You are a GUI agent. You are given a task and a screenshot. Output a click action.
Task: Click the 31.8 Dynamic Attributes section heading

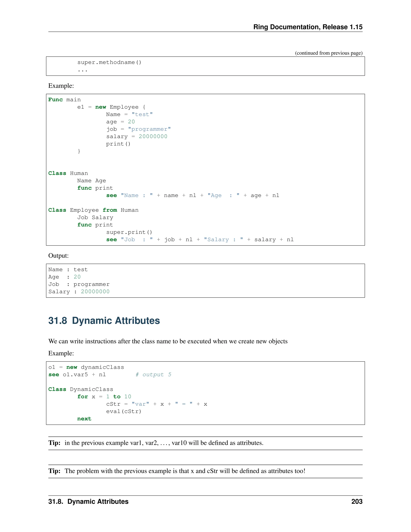104,321
